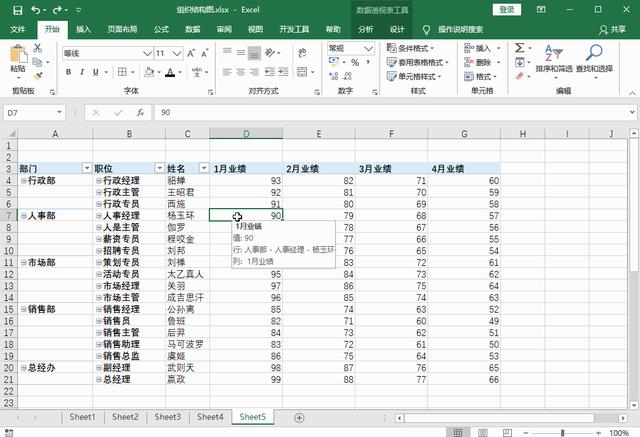The image size is (640, 437).
Task: Open the 文件 File tab
Action: 18,29
